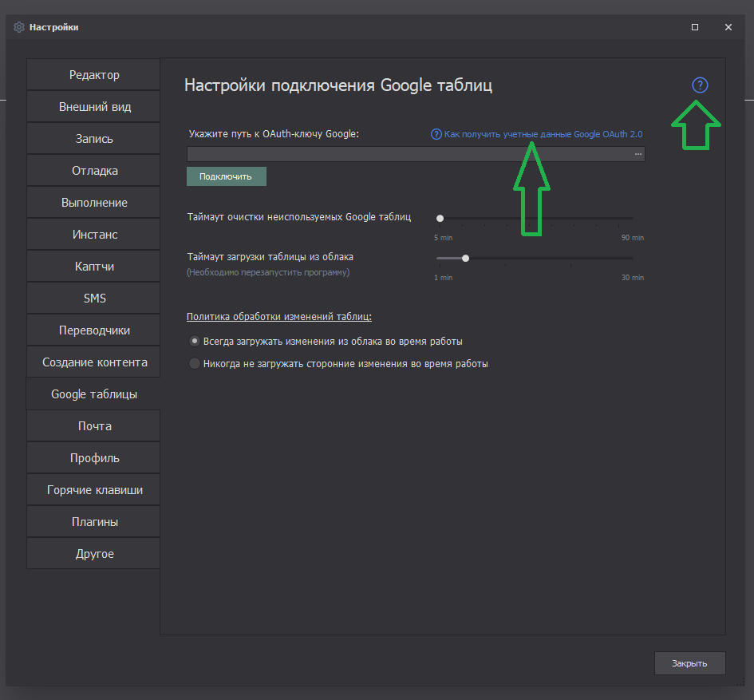Switch to the Внешний вид tab

click(94, 107)
